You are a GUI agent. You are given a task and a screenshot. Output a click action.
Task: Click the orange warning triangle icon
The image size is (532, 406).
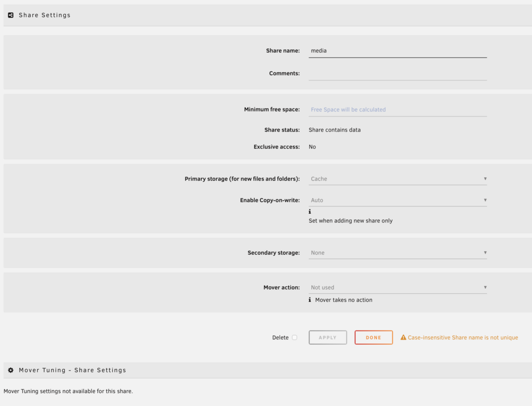pyautogui.click(x=403, y=337)
